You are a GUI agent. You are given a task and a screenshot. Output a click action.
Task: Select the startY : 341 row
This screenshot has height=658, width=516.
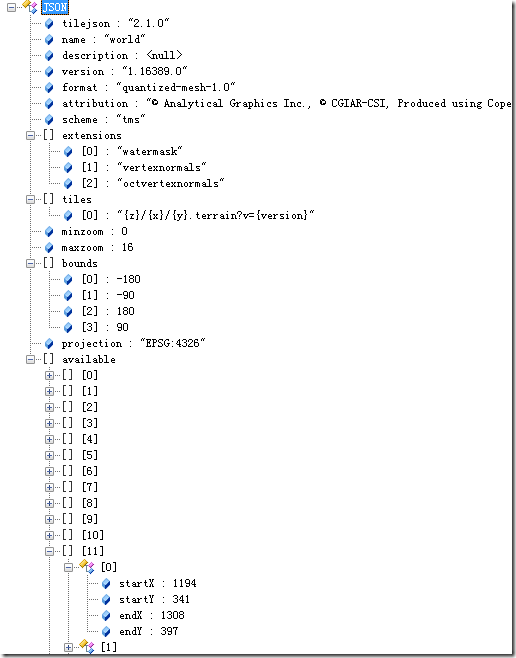[x=154, y=599]
